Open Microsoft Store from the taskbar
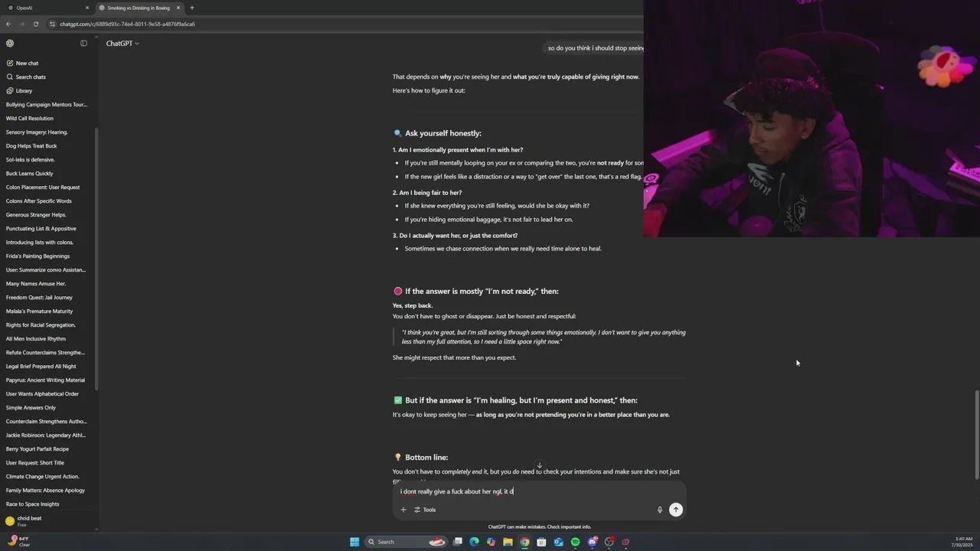Screen dimensions: 980x551 pyautogui.click(x=541, y=542)
